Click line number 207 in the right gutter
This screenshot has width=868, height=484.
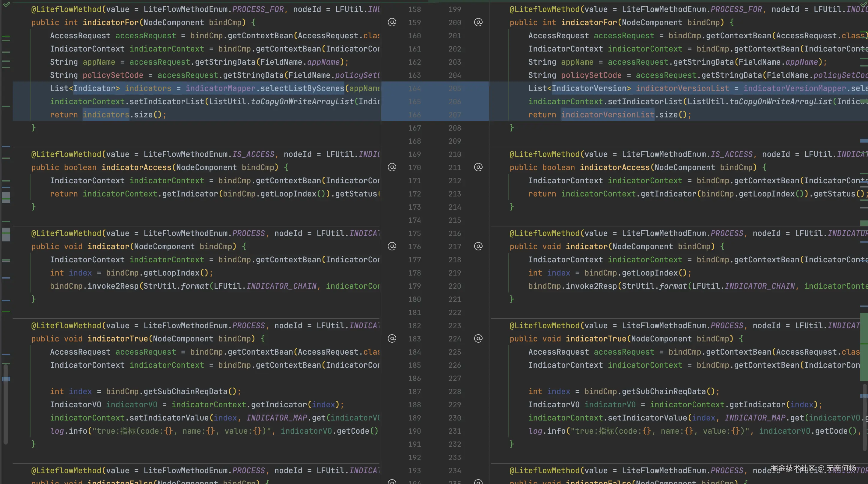[455, 115]
